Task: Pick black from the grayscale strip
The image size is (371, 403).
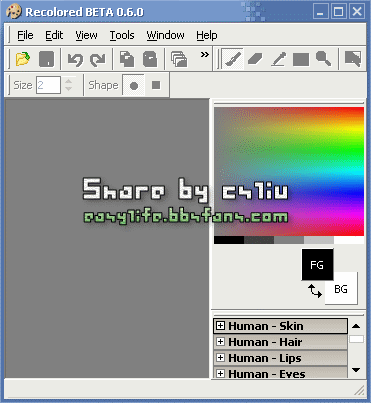Action: pos(229,240)
